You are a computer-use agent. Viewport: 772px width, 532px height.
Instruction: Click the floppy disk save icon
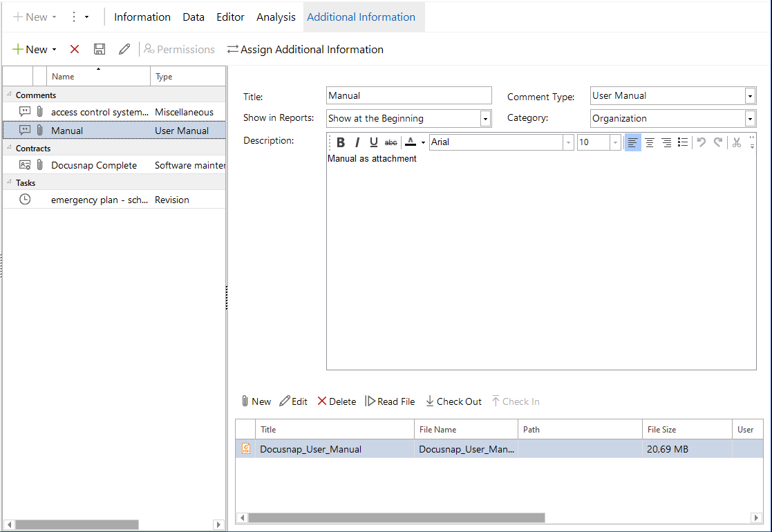click(100, 49)
